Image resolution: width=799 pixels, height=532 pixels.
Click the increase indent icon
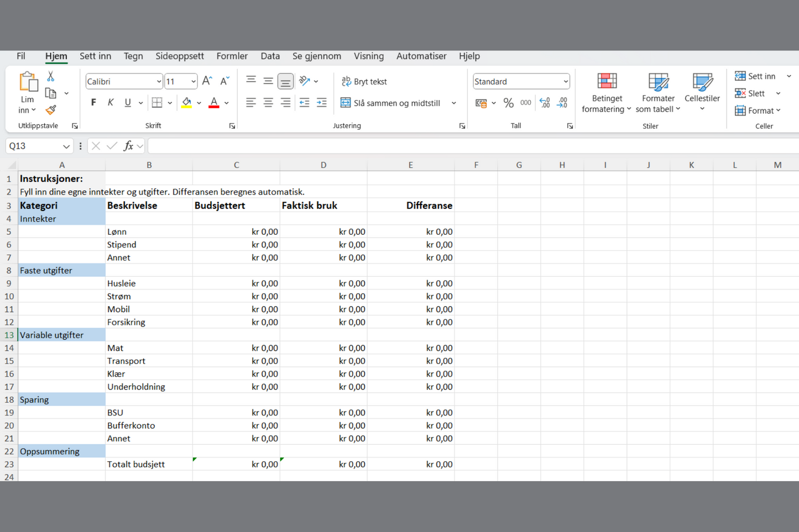click(x=321, y=103)
